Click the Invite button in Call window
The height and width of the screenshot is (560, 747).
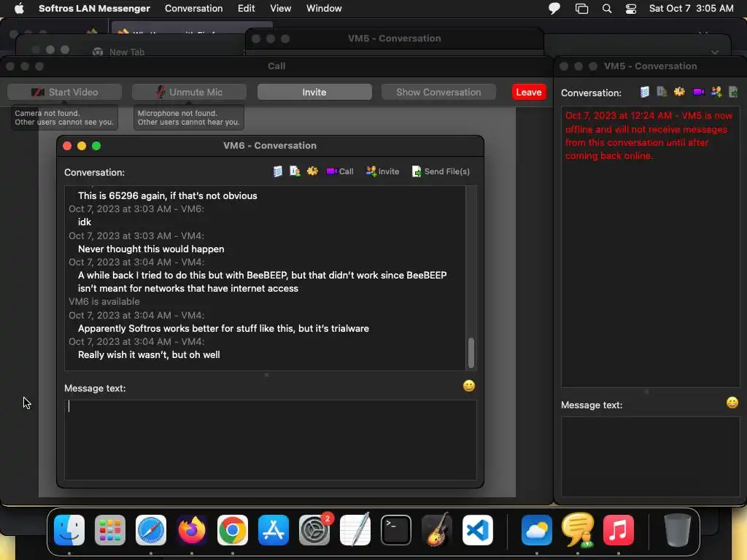pyautogui.click(x=314, y=92)
